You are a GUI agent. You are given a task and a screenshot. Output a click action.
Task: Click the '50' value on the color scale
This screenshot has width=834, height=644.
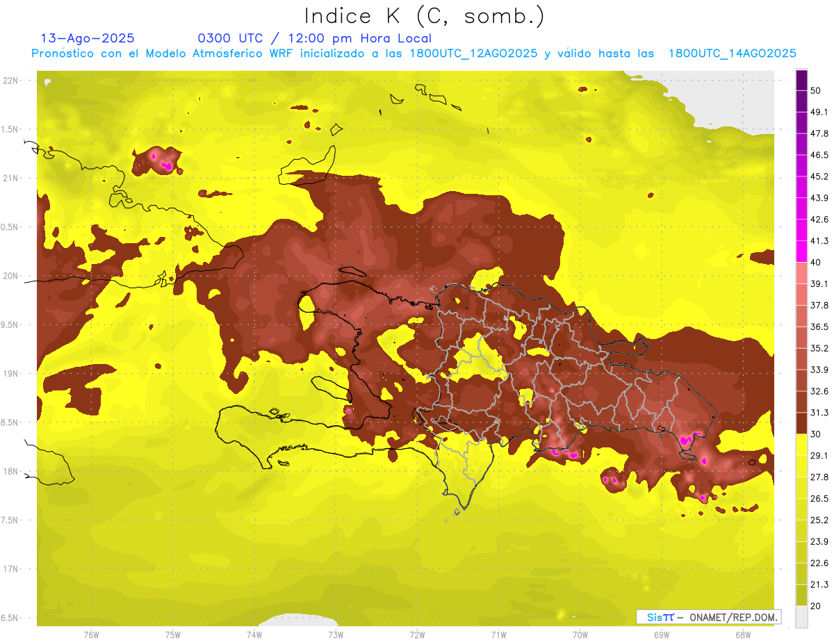tap(816, 90)
